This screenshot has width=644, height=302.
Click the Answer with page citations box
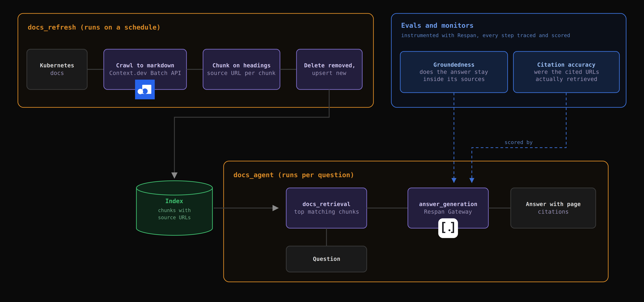tap(553, 208)
